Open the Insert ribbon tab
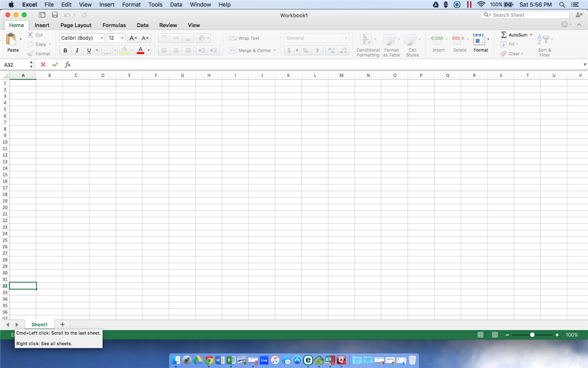 pyautogui.click(x=42, y=25)
